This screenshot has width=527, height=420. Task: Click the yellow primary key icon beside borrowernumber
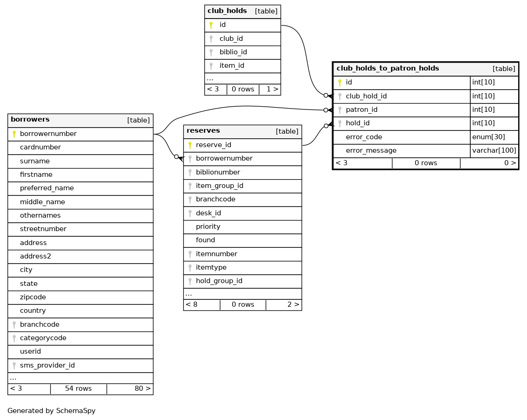(x=14, y=134)
